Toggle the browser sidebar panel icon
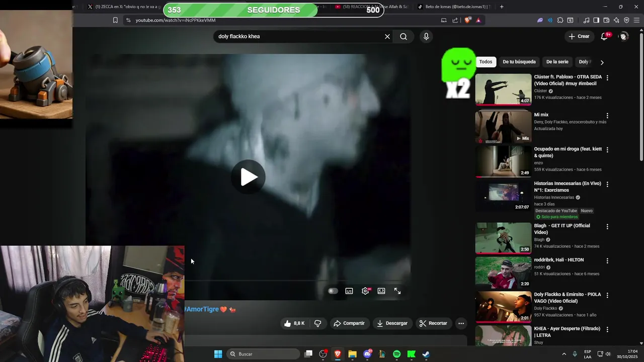This screenshot has width=644, height=362. coord(596,20)
